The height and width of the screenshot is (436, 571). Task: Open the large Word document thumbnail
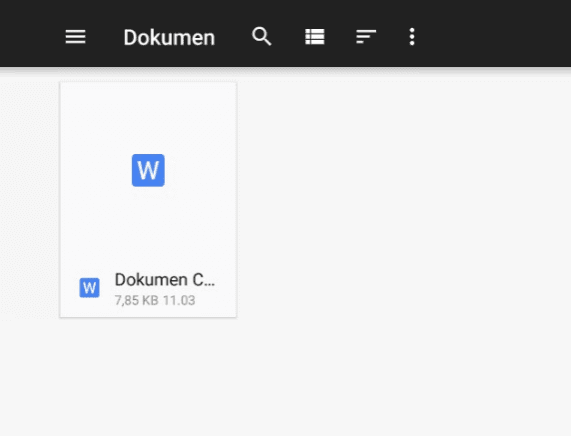148,170
